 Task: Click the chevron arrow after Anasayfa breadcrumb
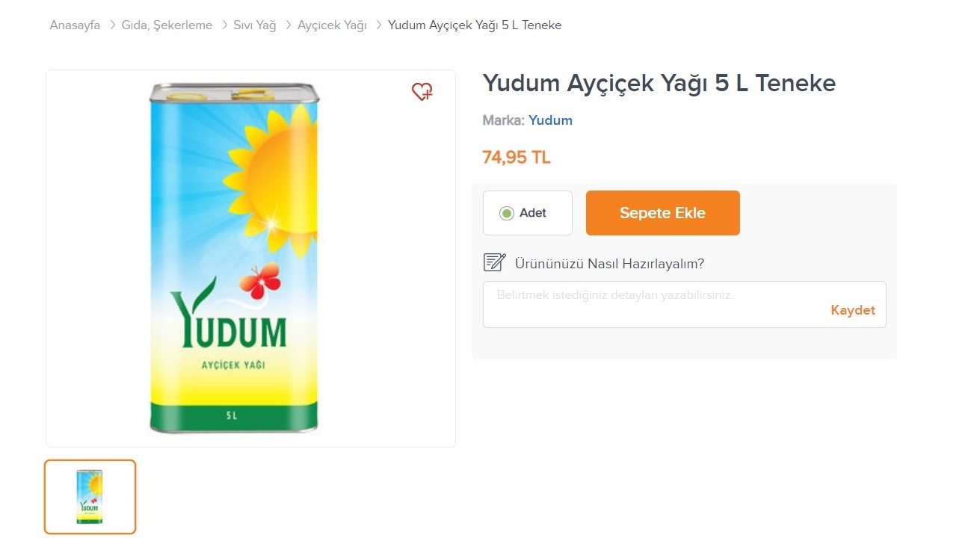click(112, 25)
